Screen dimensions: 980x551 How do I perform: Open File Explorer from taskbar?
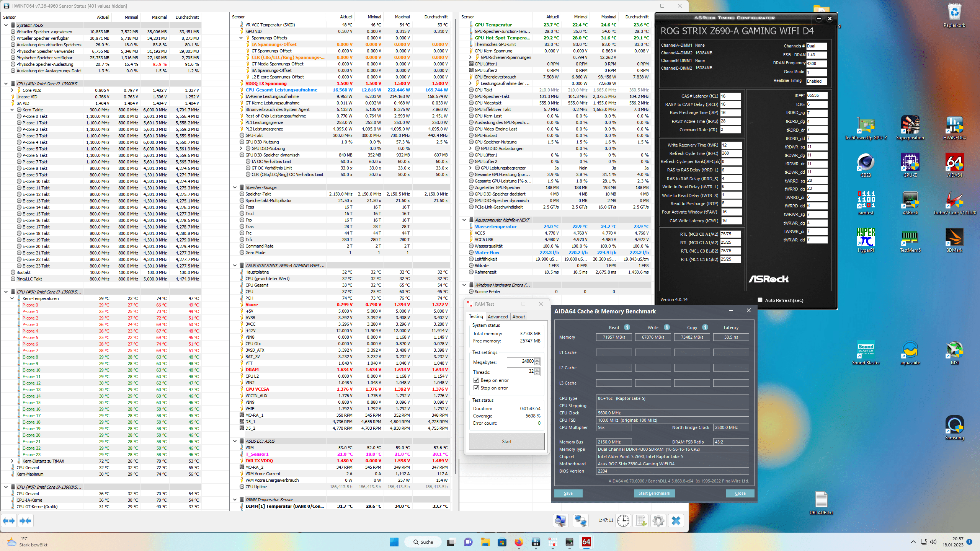point(485,542)
